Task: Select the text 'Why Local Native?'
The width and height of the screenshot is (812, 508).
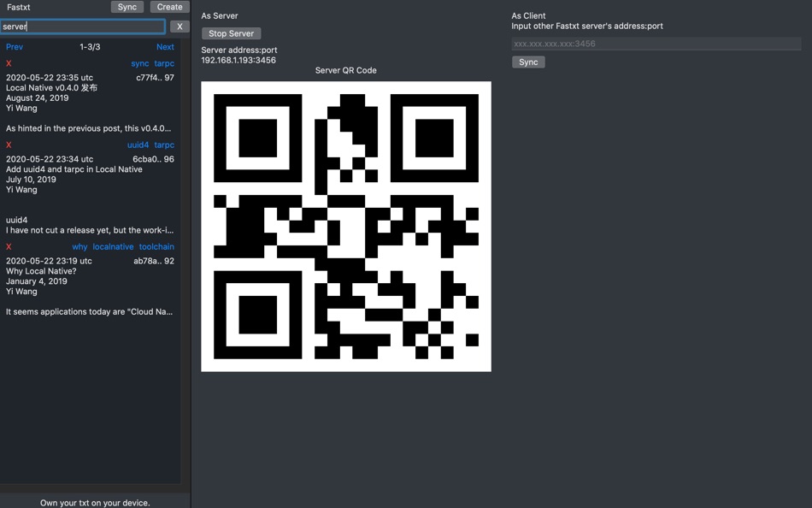Action: click(41, 271)
